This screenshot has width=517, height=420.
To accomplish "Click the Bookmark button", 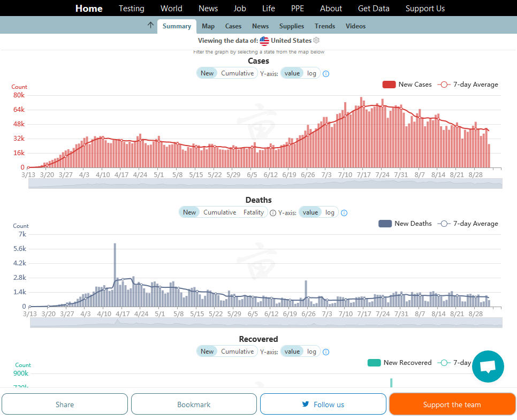I will click(194, 404).
